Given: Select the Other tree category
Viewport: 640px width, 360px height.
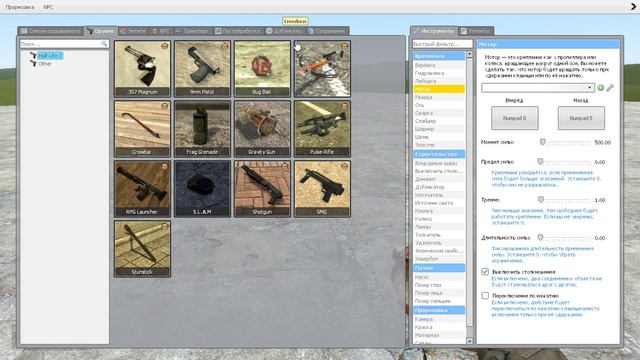Looking at the screenshot, I should pos(45,64).
